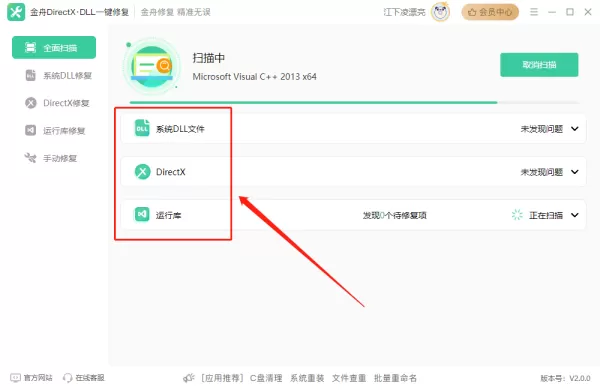Close the application window
Viewport: 600px width, 390px height.
coord(588,12)
